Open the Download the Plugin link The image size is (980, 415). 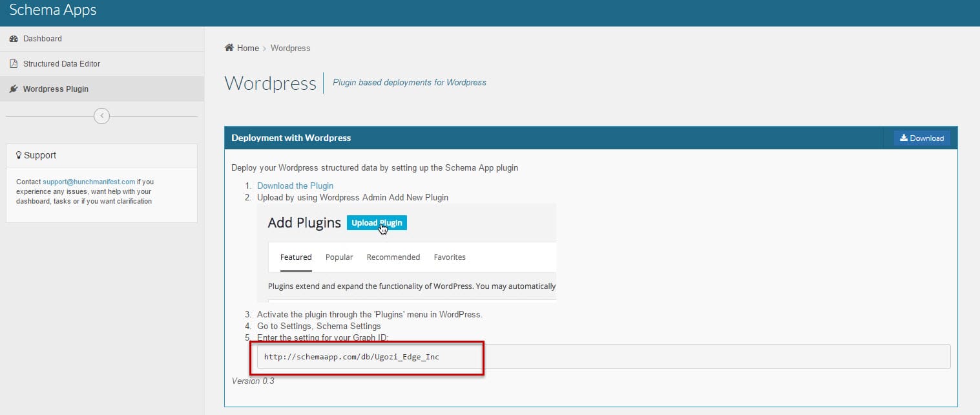[295, 186]
